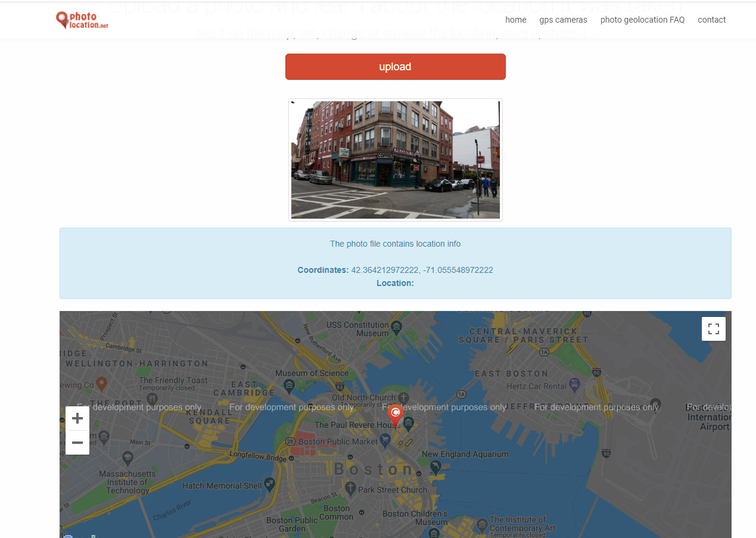Click The Institute of Contemporary Art label
Viewport: 756px width, 538px height.
click(522, 524)
